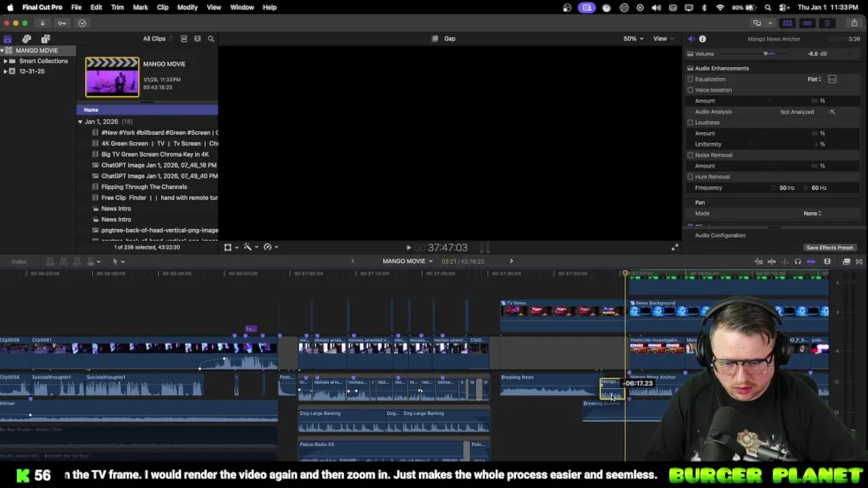Open the Enhancements magic wand menu
Image resolution: width=868 pixels, height=488 pixels.
[250, 247]
